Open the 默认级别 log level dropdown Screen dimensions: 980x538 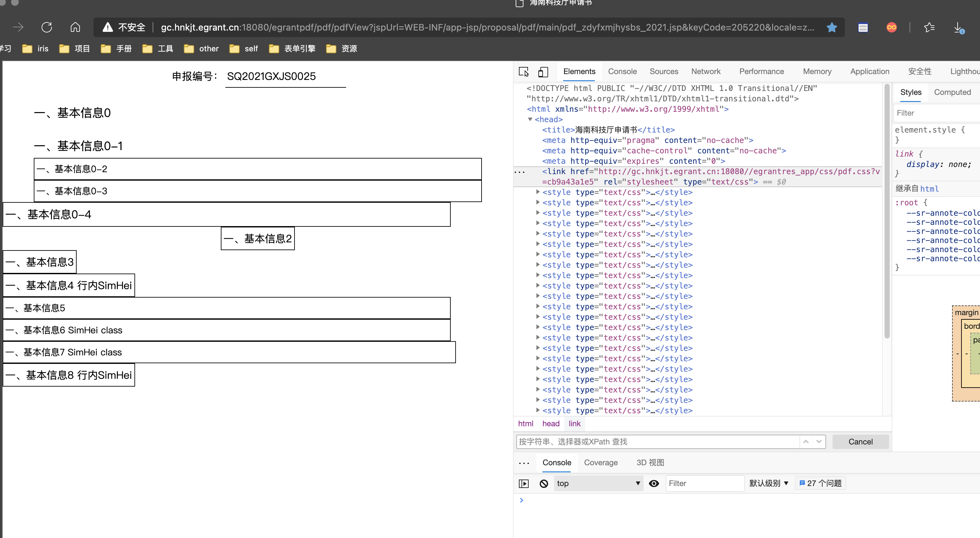pos(769,483)
